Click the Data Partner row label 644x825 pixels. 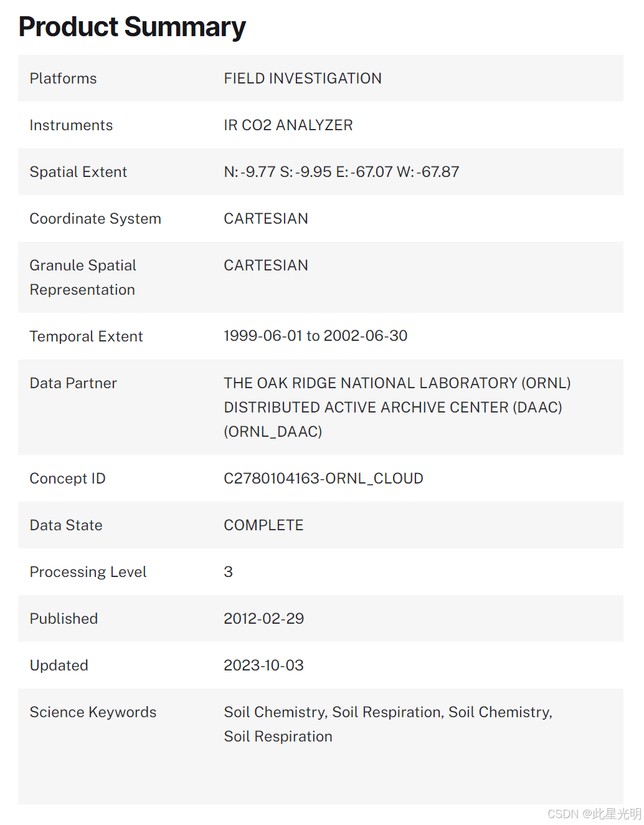click(x=73, y=383)
